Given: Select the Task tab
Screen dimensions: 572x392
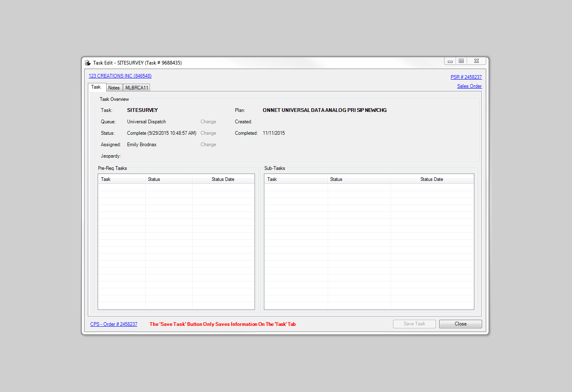Looking at the screenshot, I should tap(96, 87).
